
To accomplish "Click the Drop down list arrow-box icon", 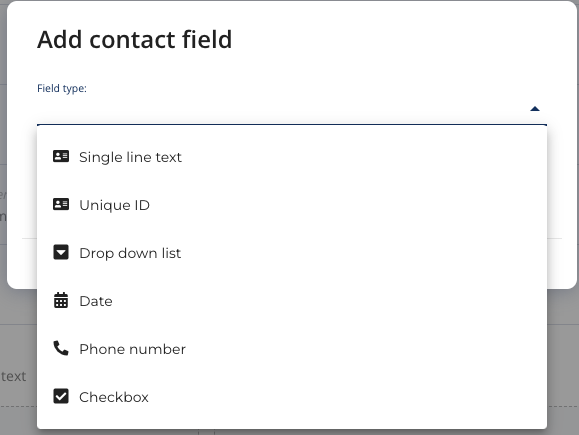I will coord(61,252).
